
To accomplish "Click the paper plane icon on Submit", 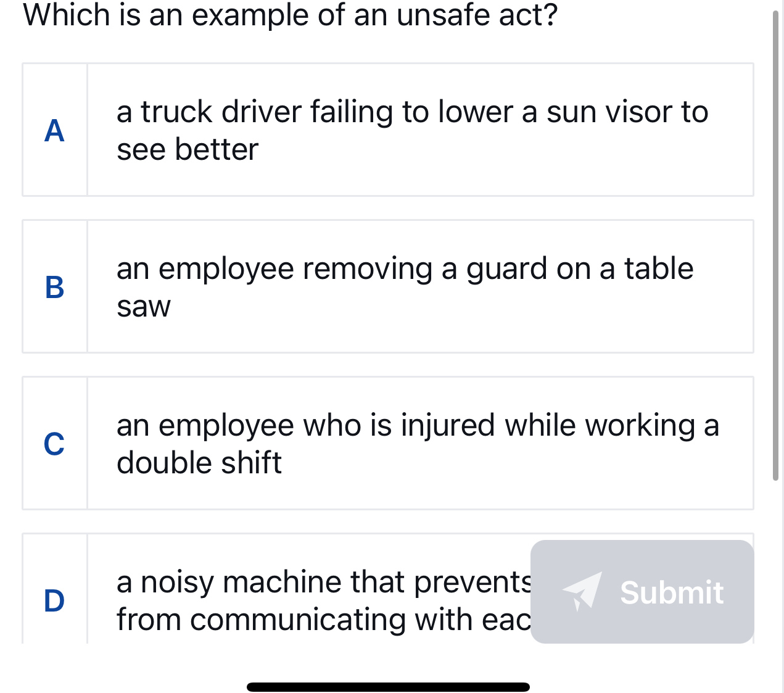I will [x=582, y=592].
